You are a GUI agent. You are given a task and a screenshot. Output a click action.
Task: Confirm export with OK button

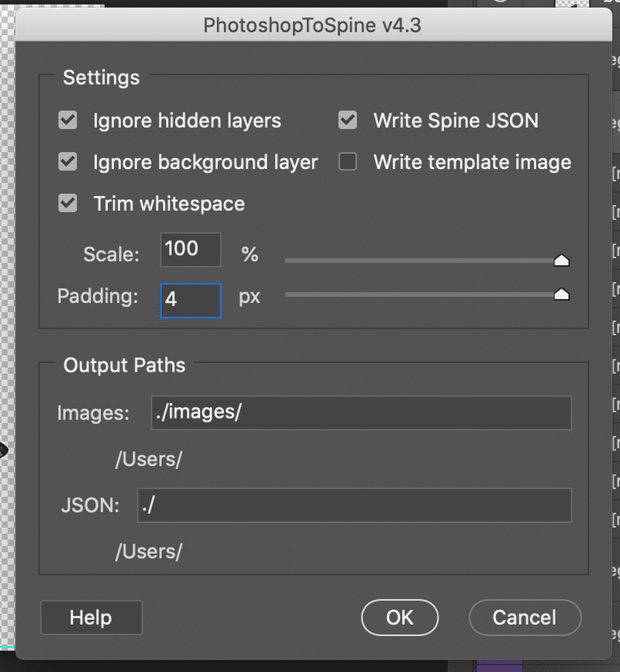point(400,618)
